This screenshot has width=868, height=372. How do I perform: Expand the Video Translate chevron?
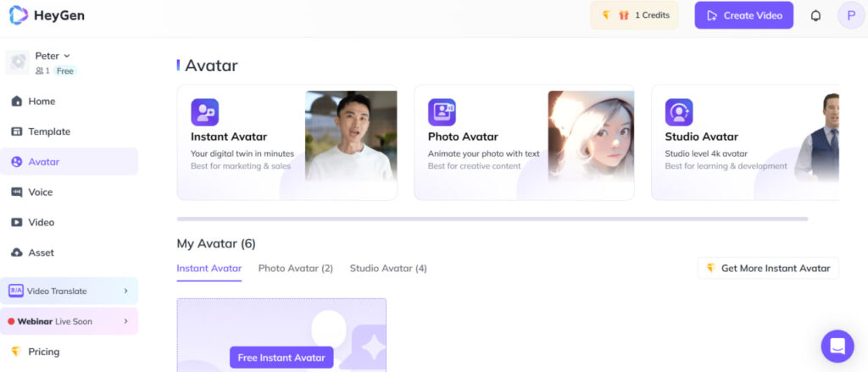click(x=125, y=291)
